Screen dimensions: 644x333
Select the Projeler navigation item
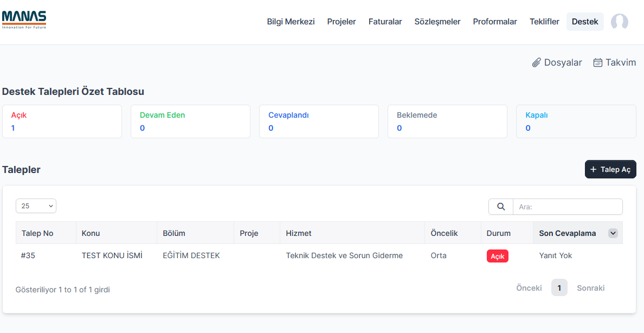(342, 21)
